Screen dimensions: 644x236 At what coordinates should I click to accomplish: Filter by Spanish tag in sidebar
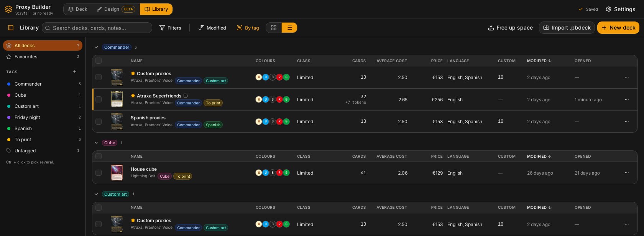(43, 129)
